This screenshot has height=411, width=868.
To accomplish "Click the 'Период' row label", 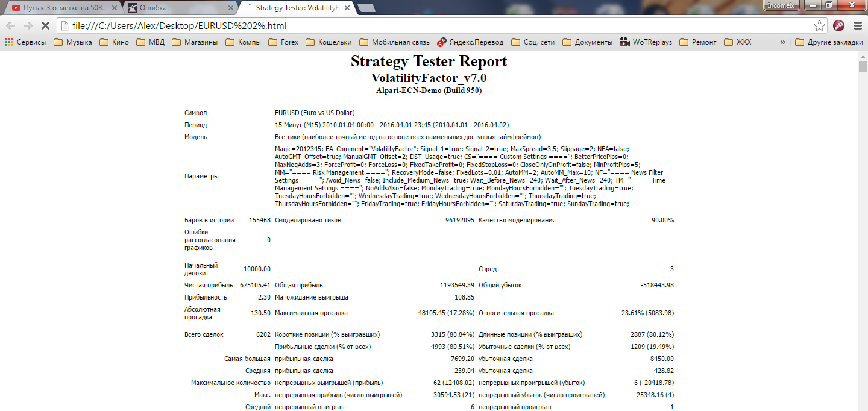I will tap(196, 125).
